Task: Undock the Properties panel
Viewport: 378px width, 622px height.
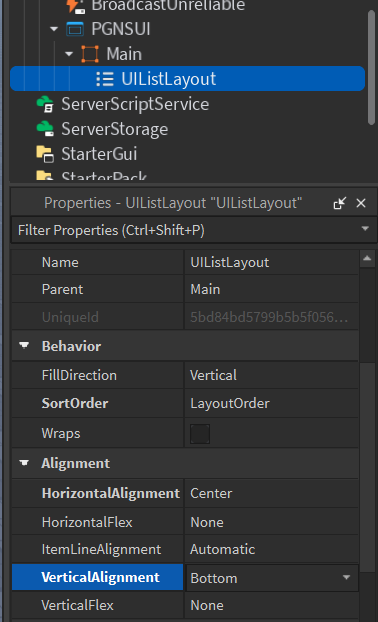Action: click(x=340, y=203)
